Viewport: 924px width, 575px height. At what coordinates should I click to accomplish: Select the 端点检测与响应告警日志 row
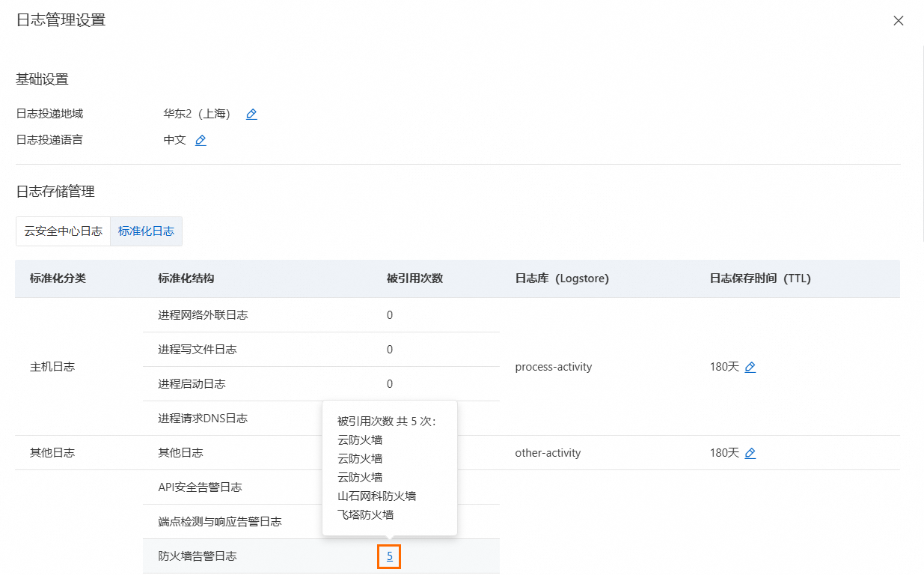click(x=321, y=522)
